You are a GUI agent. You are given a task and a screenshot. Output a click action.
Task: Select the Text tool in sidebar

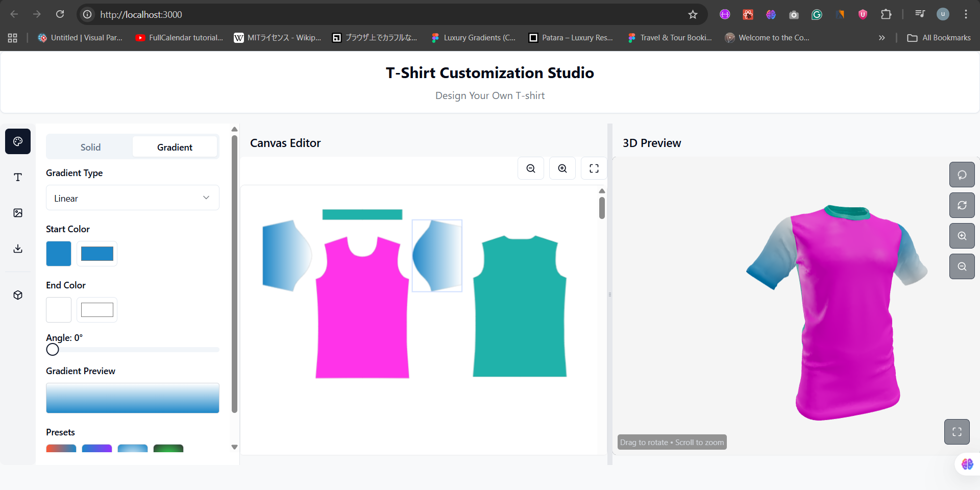point(18,177)
